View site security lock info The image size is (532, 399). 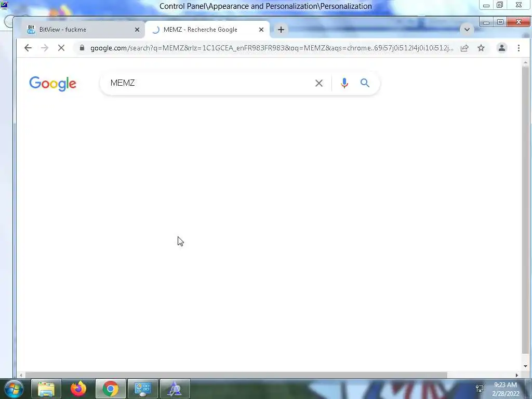[x=82, y=48]
